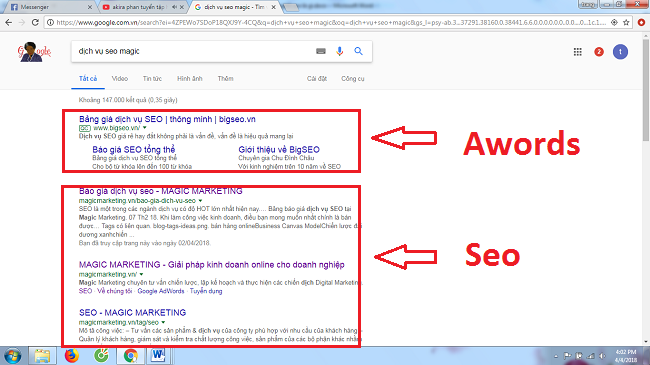650x365 pixels.
Task: Click the Action Center flag icon
Action: pyautogui.click(x=568, y=356)
